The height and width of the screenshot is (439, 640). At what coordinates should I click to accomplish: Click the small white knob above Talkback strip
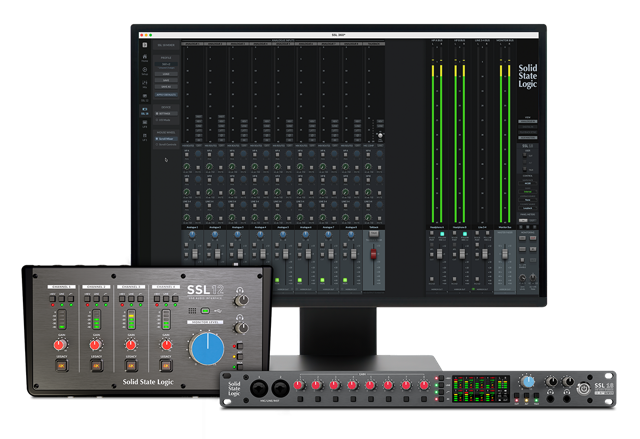click(380, 135)
